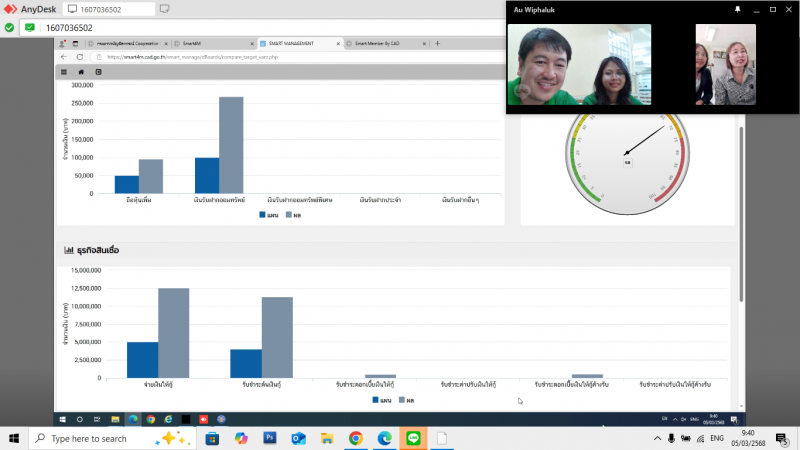Image resolution: width=800 pixels, height=450 pixels.
Task: Open the local clock showing 9:40
Action: pyautogui.click(x=748, y=438)
